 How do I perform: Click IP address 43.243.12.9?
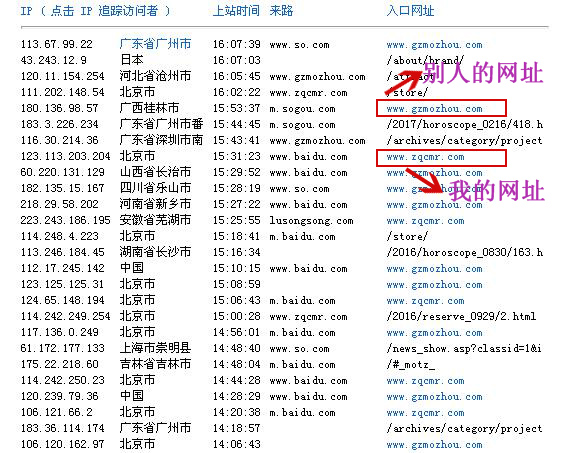53,60
